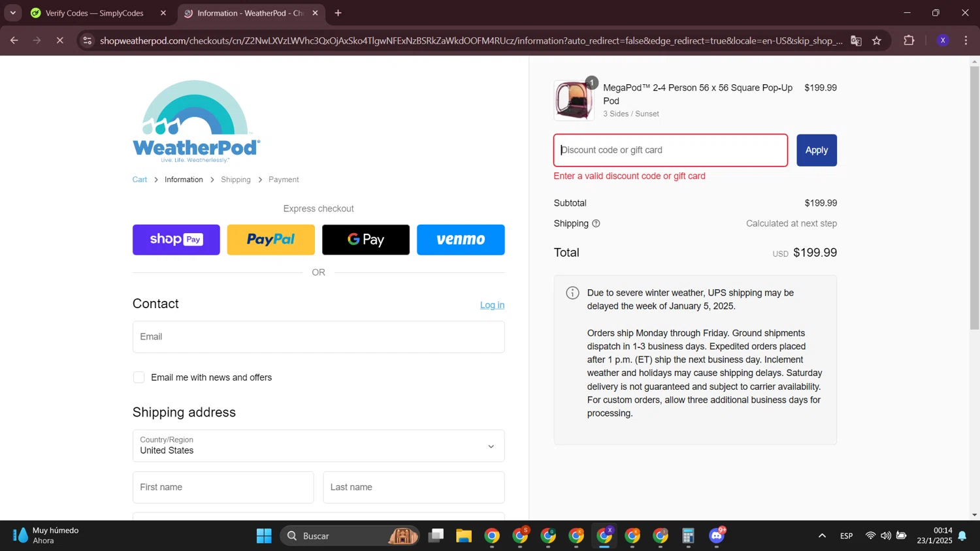Click the address bar URL
Screen dimensions: 980x551
coord(470,40)
